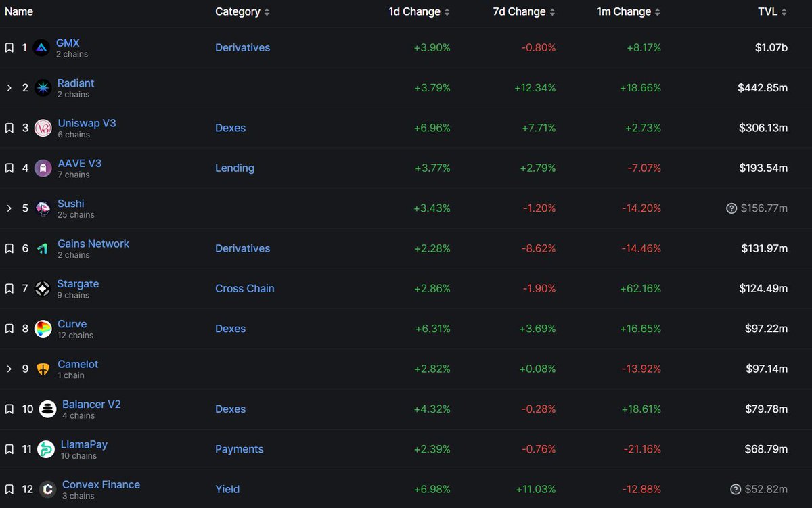Open the Balancer V2 link
The image size is (812, 508).
point(91,404)
